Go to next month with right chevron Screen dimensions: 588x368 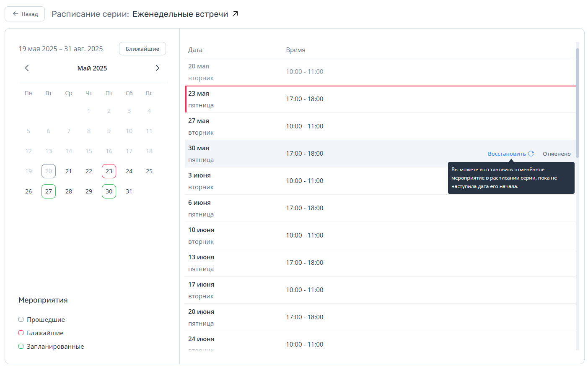pyautogui.click(x=158, y=68)
